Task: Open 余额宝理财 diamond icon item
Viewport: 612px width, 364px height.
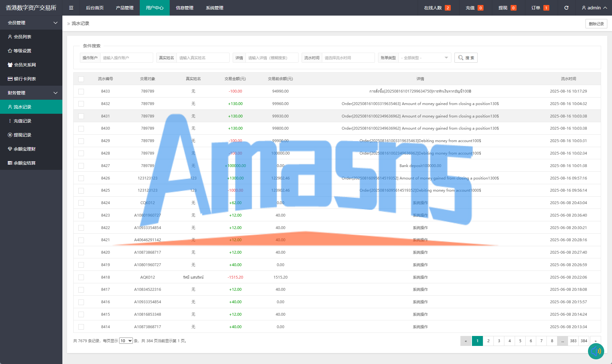Action: click(x=10, y=149)
